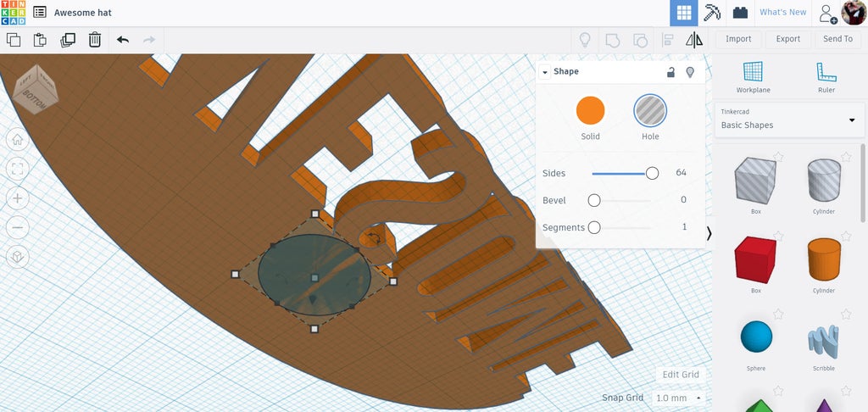
Task: Star the Sphere shape
Action: pos(778,314)
